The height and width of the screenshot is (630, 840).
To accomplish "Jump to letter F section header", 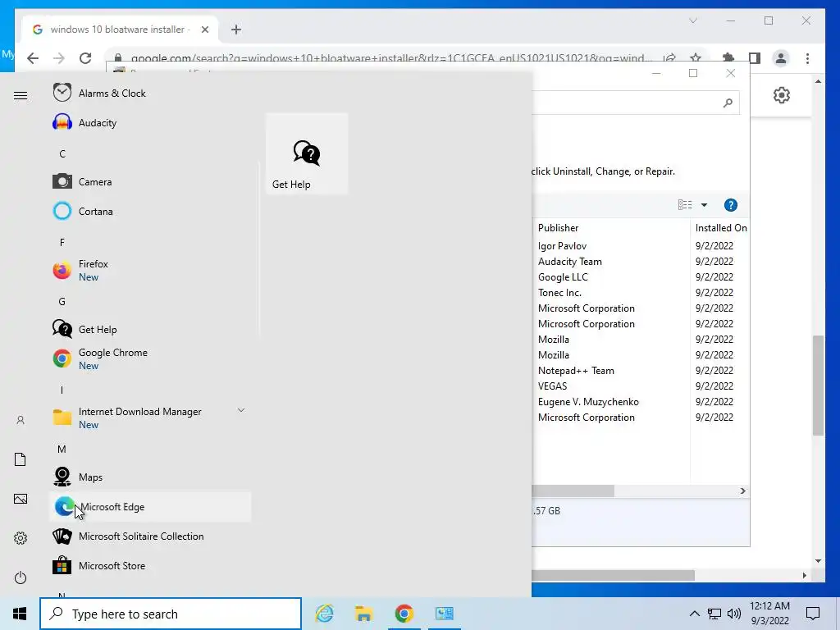I will 62,242.
